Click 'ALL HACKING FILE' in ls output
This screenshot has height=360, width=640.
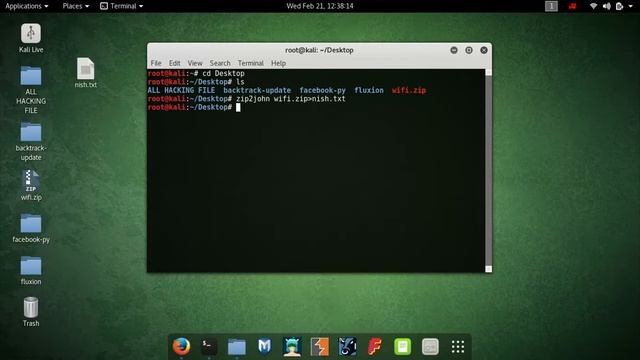(181, 90)
